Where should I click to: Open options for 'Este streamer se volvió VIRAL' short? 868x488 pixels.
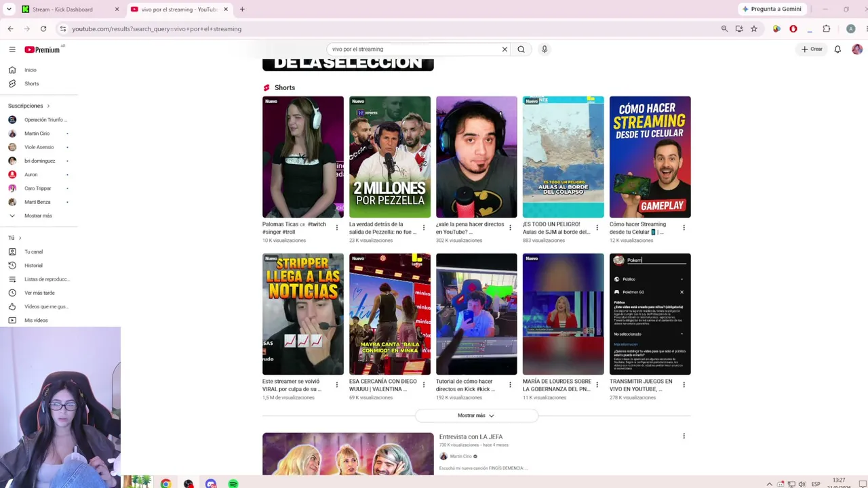click(x=337, y=385)
